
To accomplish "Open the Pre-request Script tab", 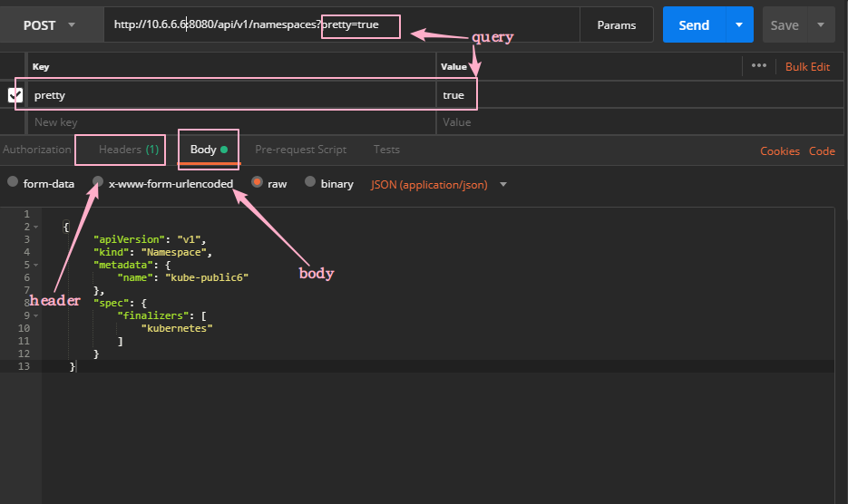I will pyautogui.click(x=301, y=150).
